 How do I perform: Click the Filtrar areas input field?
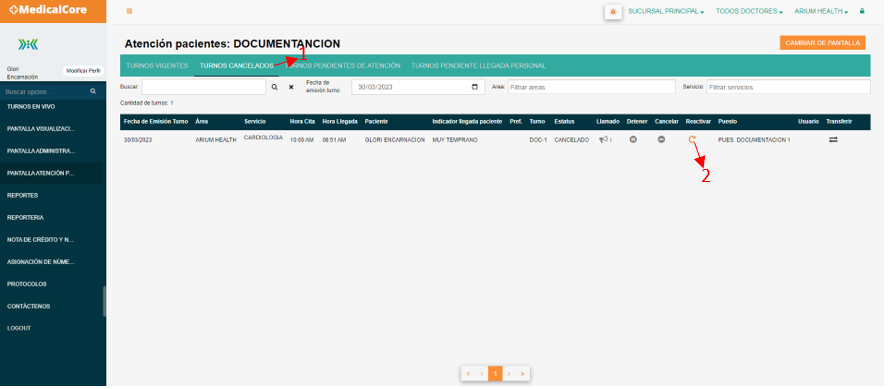coord(591,87)
